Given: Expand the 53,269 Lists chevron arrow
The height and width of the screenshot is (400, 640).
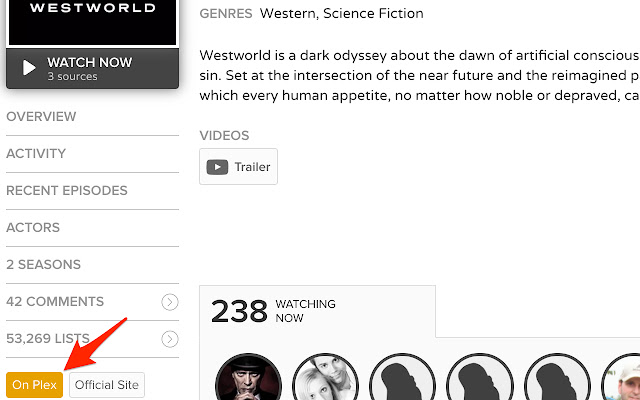Looking at the screenshot, I should click(170, 339).
